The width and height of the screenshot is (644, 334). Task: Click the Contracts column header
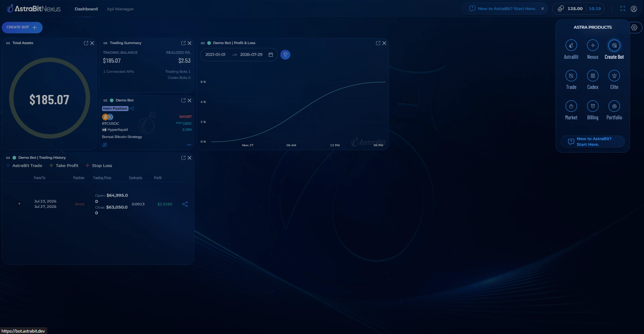pos(136,178)
